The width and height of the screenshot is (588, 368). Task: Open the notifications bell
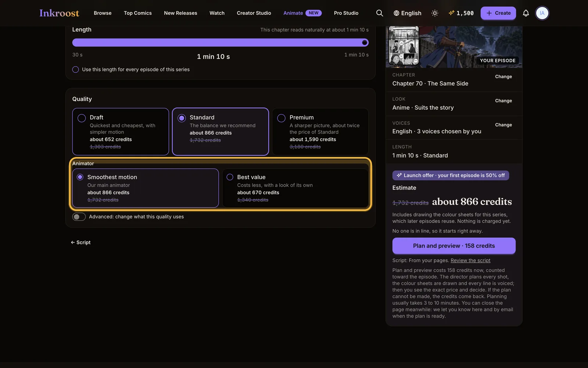coord(526,13)
